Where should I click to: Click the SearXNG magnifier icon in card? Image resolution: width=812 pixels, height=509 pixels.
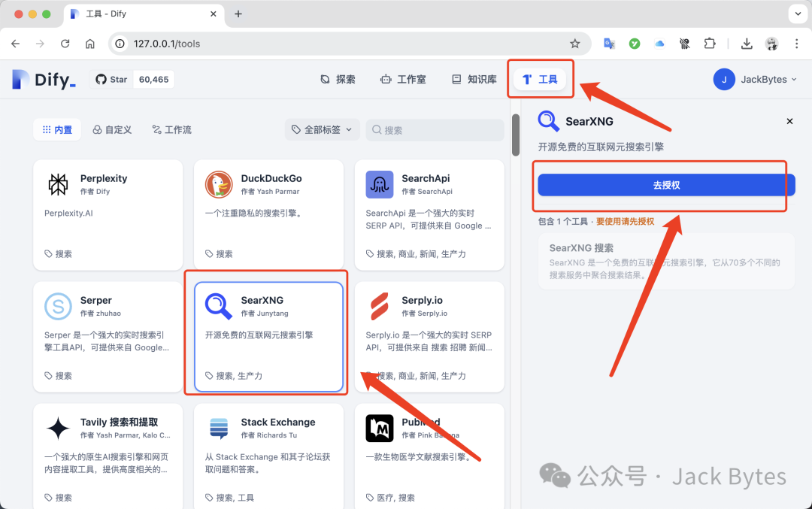click(x=219, y=307)
